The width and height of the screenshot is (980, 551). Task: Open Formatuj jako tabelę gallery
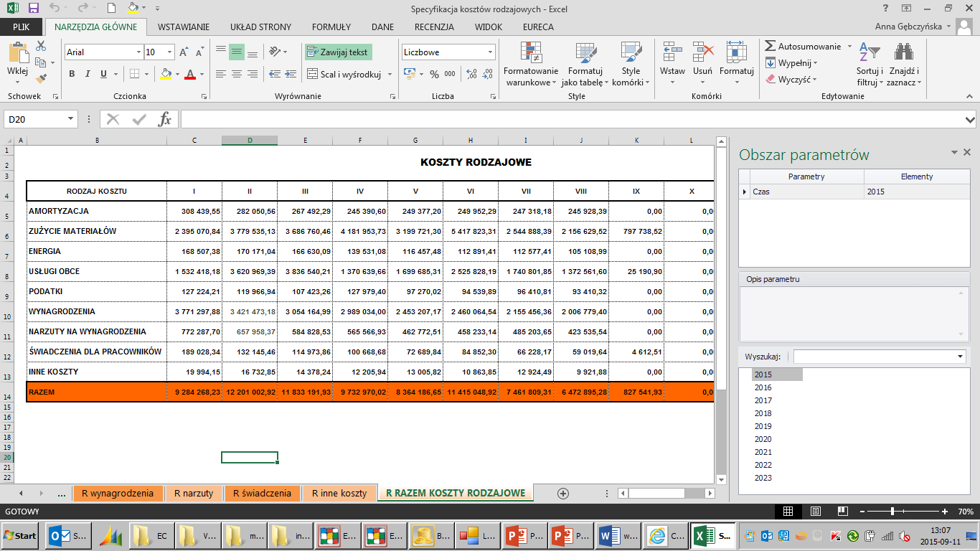585,63
